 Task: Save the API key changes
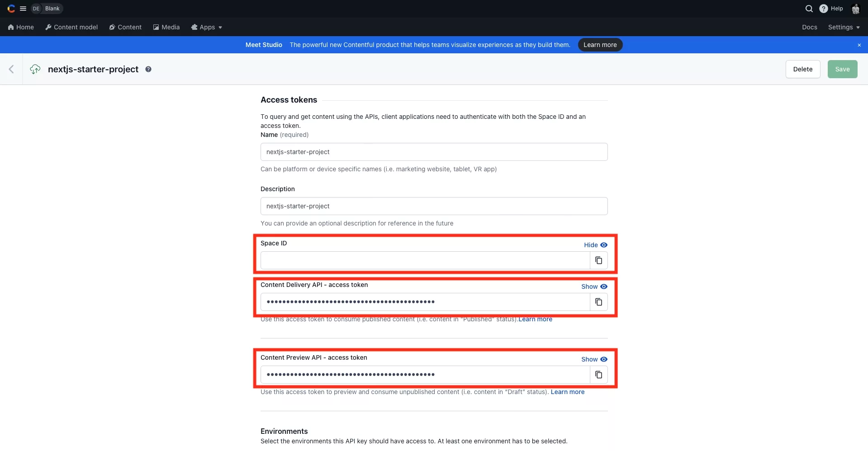coord(842,69)
